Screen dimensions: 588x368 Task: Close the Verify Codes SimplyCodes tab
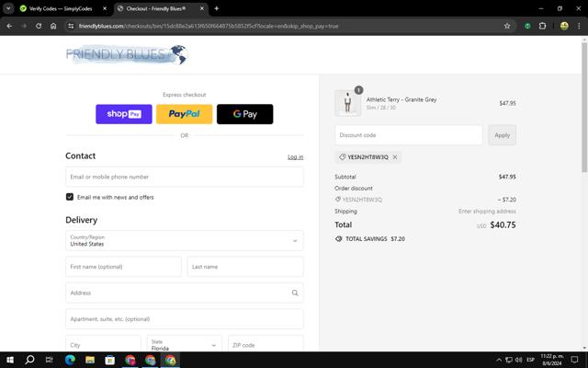point(105,8)
